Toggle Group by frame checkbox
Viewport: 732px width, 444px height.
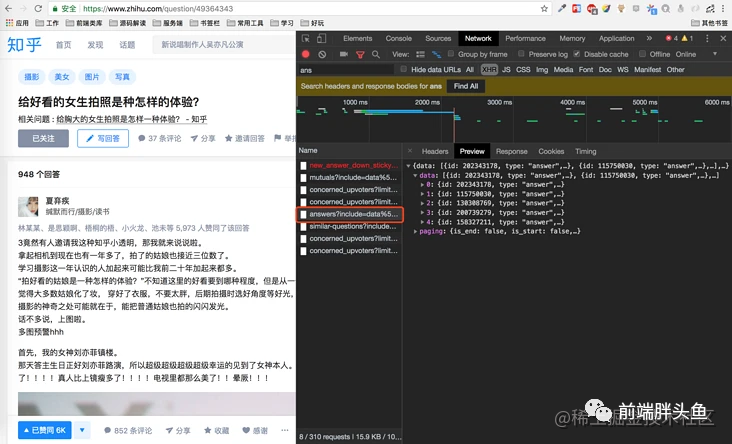[450, 54]
